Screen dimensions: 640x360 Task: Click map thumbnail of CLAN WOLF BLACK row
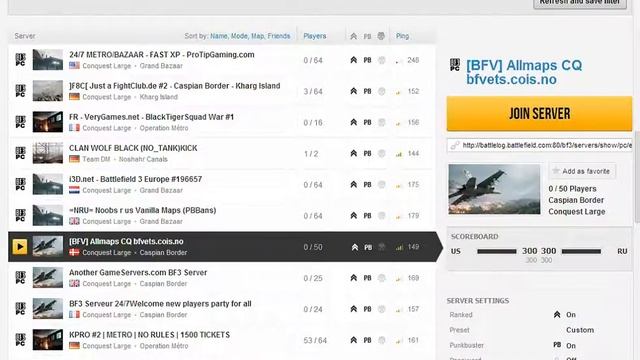pyautogui.click(x=48, y=153)
